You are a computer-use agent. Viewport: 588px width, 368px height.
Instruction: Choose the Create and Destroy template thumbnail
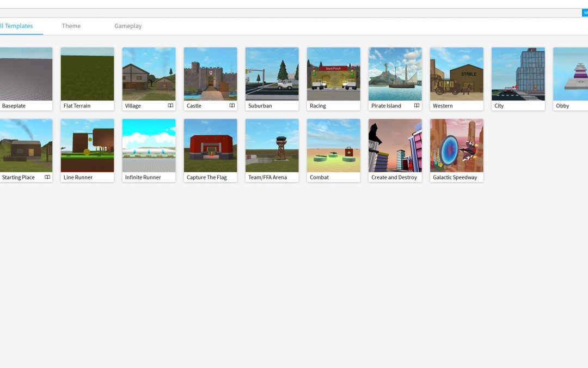coord(395,146)
